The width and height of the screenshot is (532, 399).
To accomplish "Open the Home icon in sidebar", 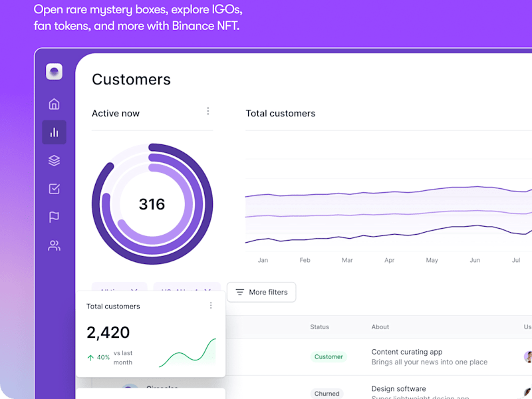I will coord(54,104).
